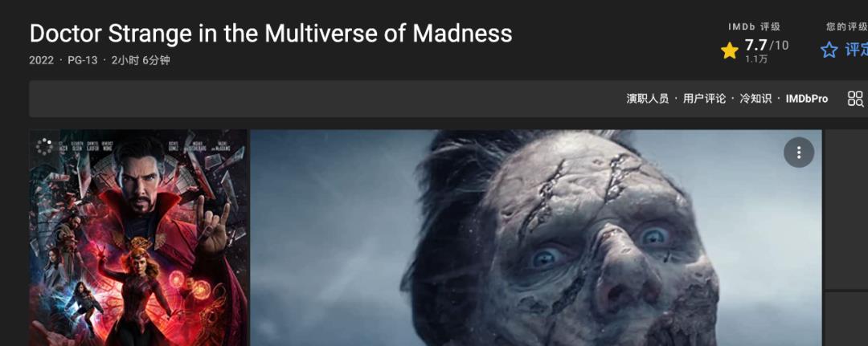Click the 1.1万 vote count
The height and width of the screenshot is (346, 868).
click(755, 59)
